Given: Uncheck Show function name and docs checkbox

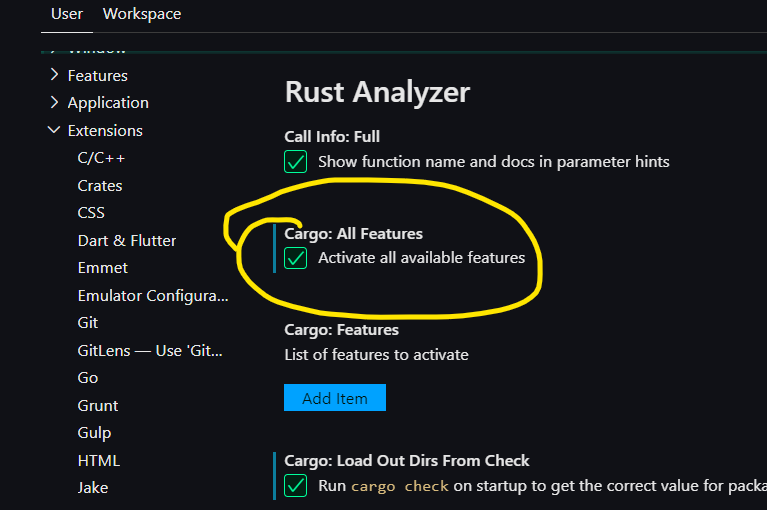Looking at the screenshot, I should pos(296,161).
